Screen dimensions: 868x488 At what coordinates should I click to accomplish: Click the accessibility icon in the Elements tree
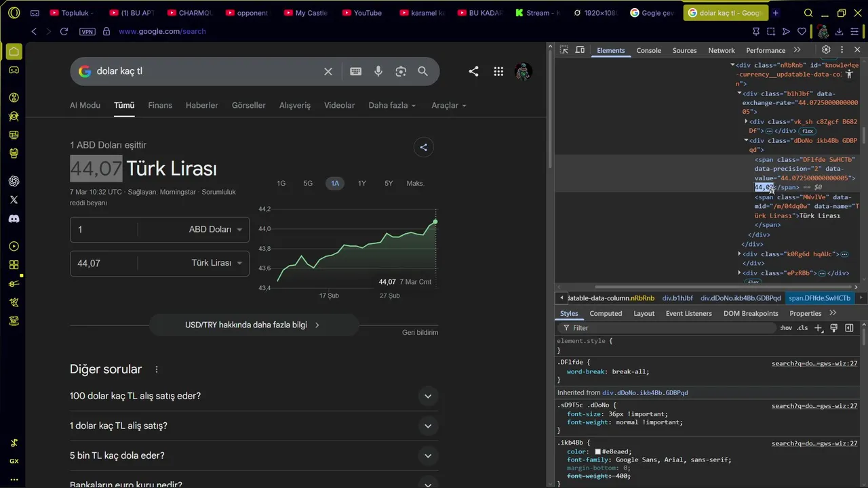pos(848,74)
